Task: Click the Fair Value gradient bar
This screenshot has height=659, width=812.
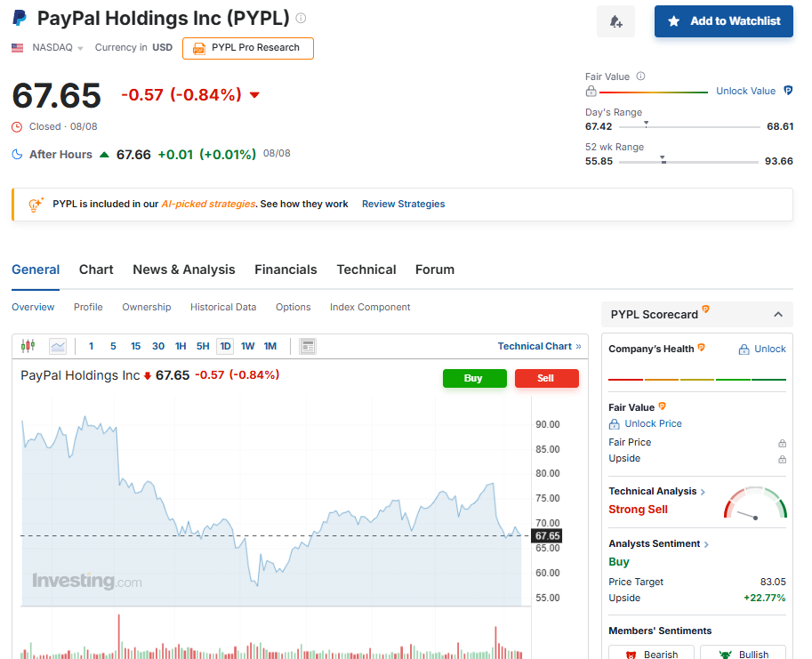Action: [654, 92]
